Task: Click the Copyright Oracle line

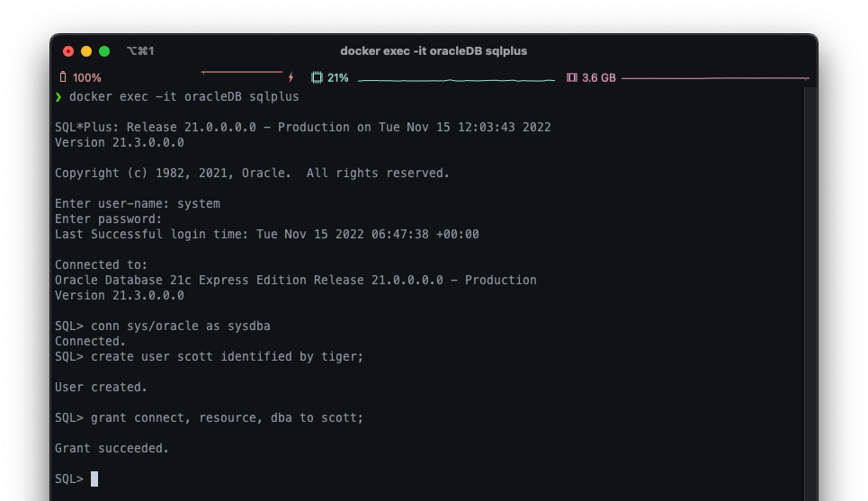Action: (x=252, y=173)
